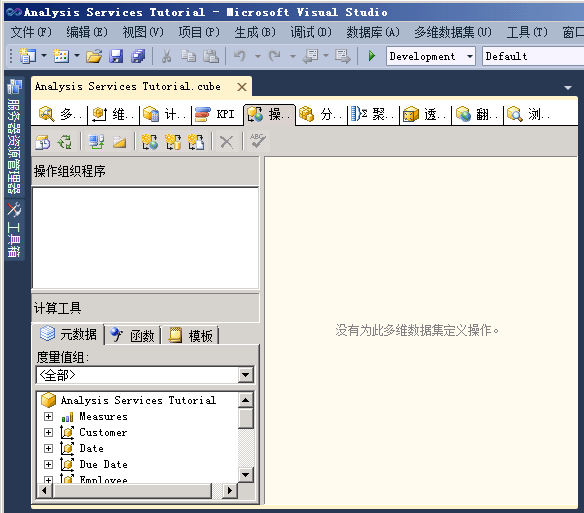
Task: Open the 项目(P) menu
Action: [x=199, y=32]
